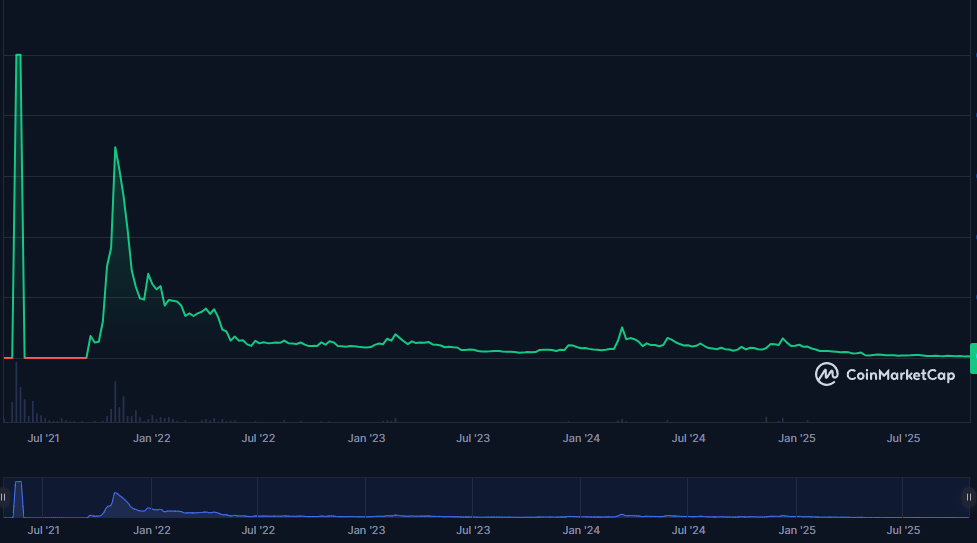Click the Jul '23 label on main axis
The width and height of the screenshot is (977, 543).
pos(473,438)
